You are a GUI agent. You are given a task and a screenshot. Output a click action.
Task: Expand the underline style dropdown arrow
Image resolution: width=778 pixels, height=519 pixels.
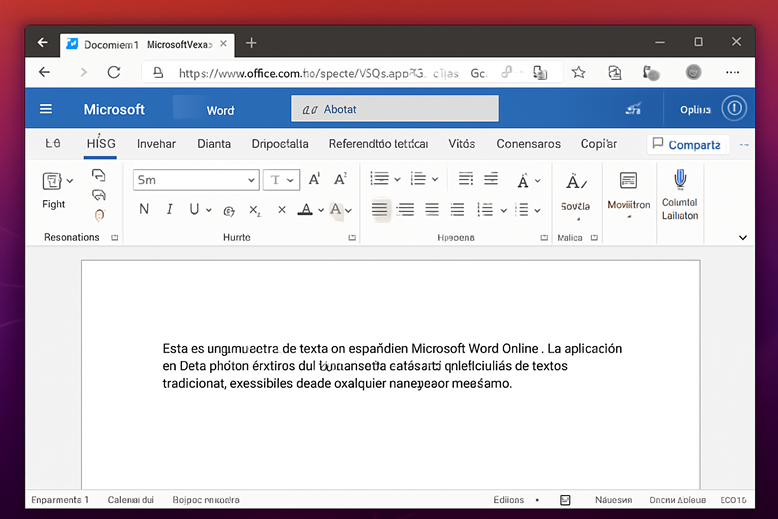click(x=209, y=210)
